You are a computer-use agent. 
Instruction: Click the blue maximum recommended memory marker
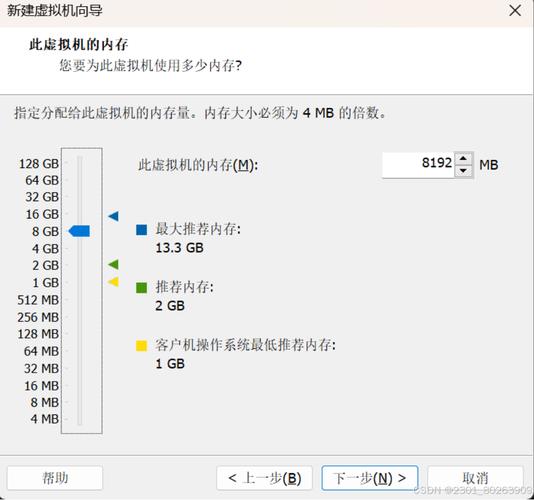(113, 216)
